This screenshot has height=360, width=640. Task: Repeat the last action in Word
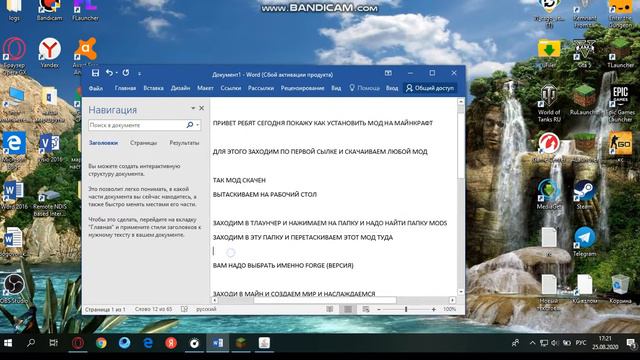[x=126, y=73]
